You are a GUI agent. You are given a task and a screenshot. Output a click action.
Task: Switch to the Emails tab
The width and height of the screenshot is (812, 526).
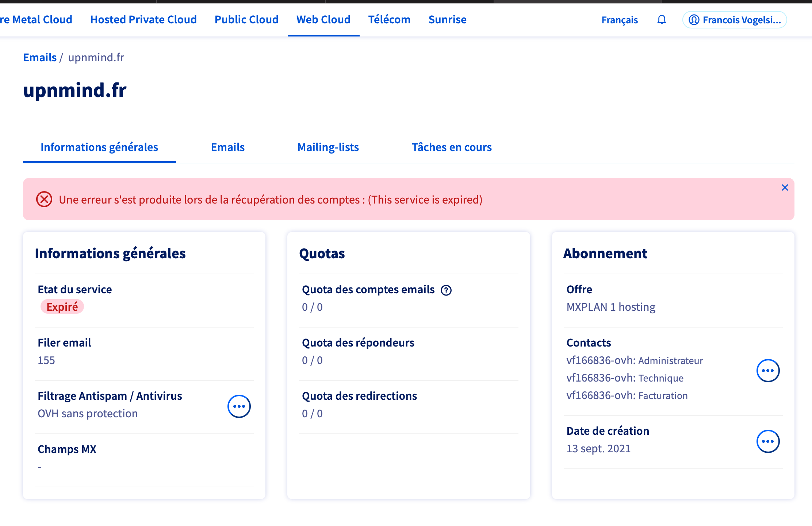228,147
